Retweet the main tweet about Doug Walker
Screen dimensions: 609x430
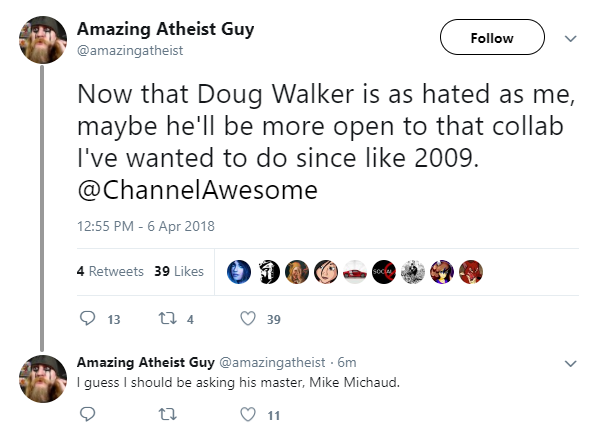tap(168, 319)
